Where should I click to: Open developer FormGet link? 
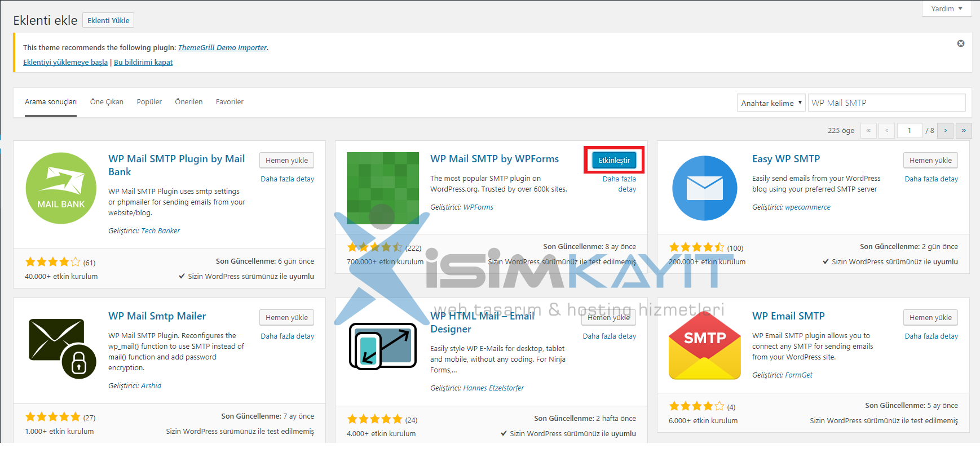coord(798,375)
